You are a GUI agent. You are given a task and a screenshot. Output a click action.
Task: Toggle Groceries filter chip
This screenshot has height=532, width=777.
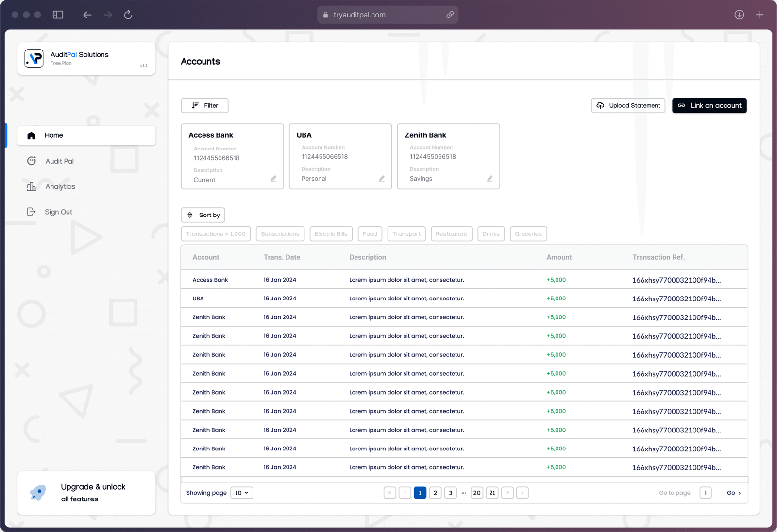pos(528,234)
